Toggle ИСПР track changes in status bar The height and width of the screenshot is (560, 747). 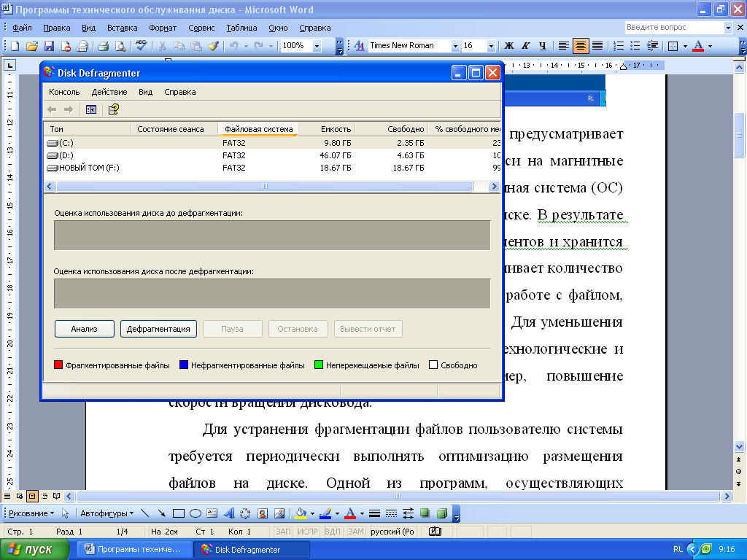(x=307, y=532)
